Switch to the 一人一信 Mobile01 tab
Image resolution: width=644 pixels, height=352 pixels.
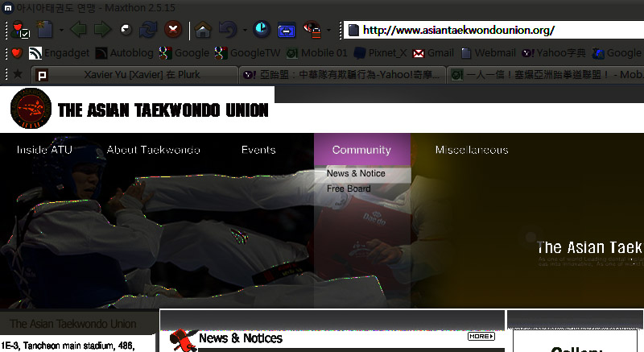[x=546, y=75]
